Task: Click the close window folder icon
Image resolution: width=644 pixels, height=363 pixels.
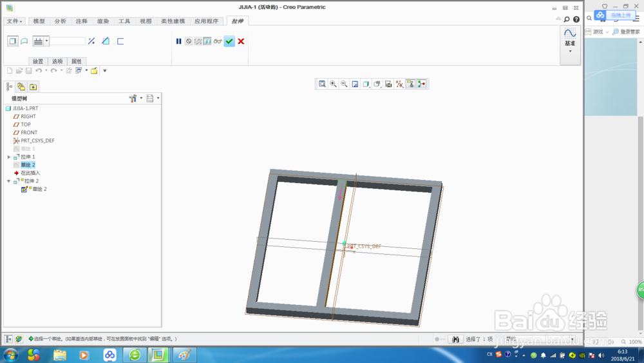Action: (94, 71)
